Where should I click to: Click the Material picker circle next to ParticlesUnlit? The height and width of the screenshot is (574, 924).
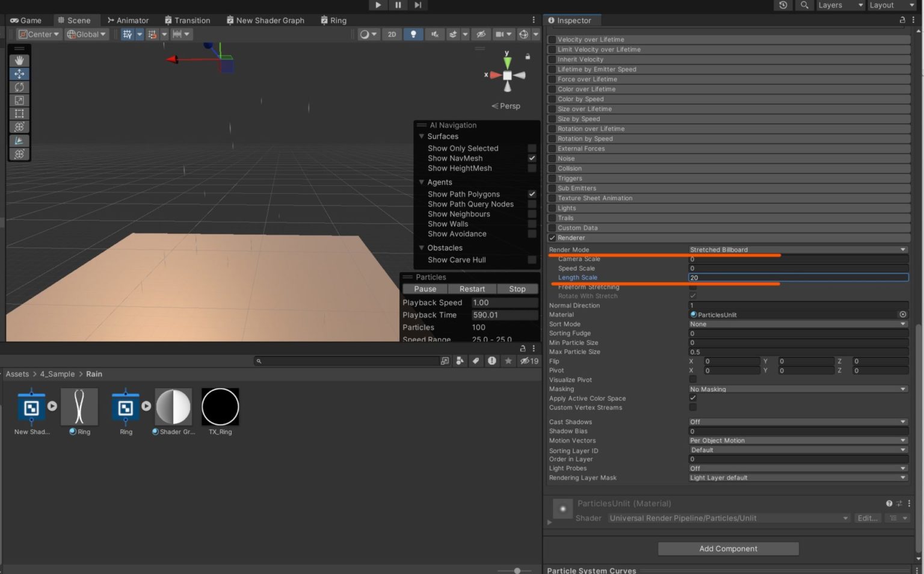pyautogui.click(x=902, y=314)
